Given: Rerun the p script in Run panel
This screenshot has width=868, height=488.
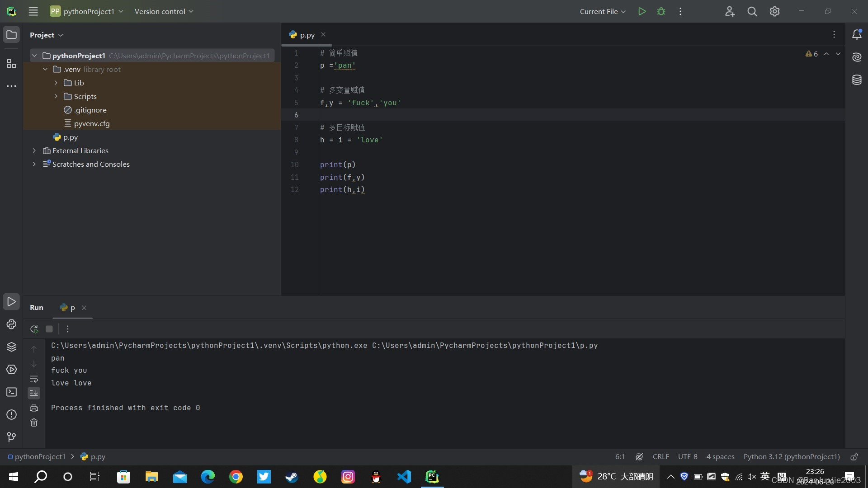Looking at the screenshot, I should click(34, 329).
